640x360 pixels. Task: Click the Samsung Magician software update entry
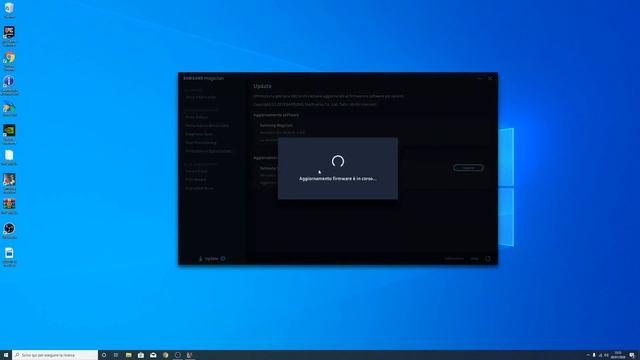(276, 126)
